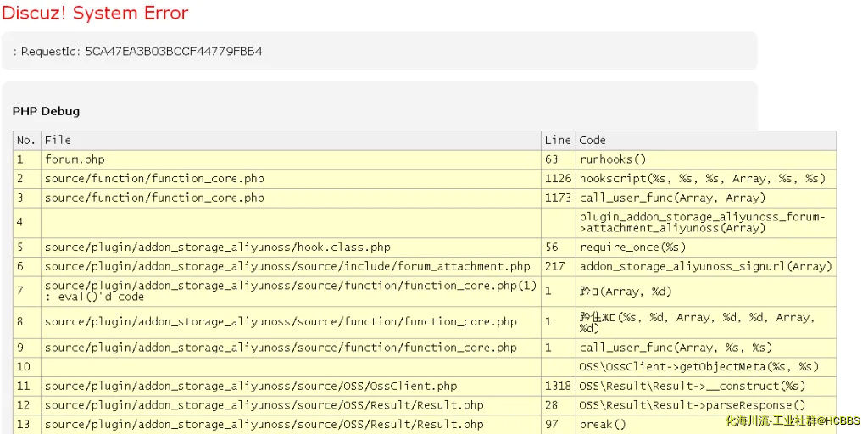Click the RequestId text line
868x434 pixels.
coord(137,52)
